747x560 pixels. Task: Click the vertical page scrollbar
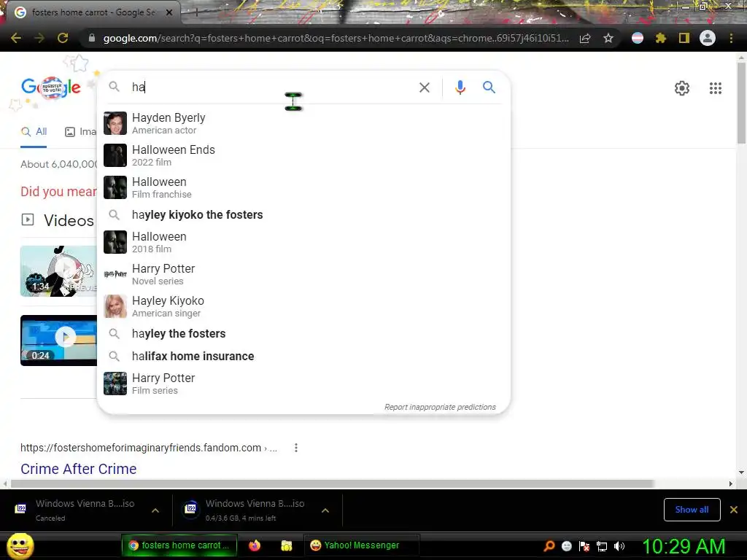[x=741, y=102]
